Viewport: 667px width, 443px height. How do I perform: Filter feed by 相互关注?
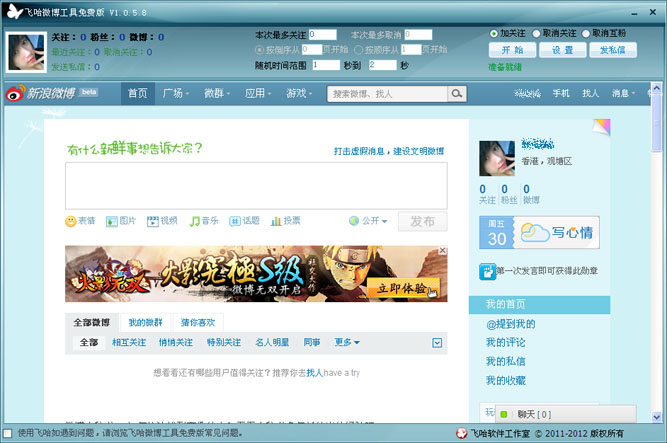click(x=129, y=342)
